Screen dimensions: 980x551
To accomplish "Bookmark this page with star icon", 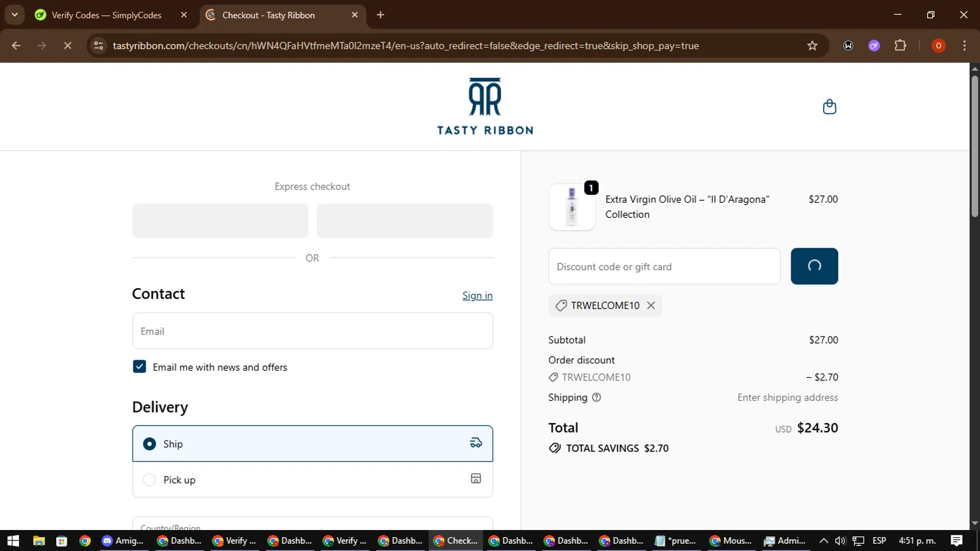I will (812, 46).
